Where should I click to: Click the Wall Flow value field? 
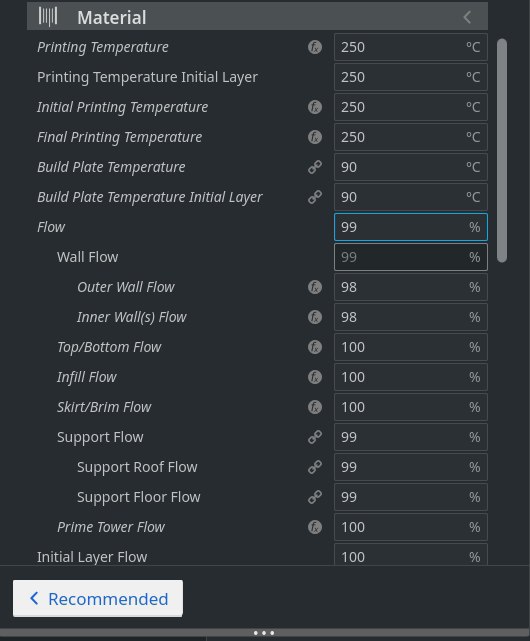click(x=411, y=257)
